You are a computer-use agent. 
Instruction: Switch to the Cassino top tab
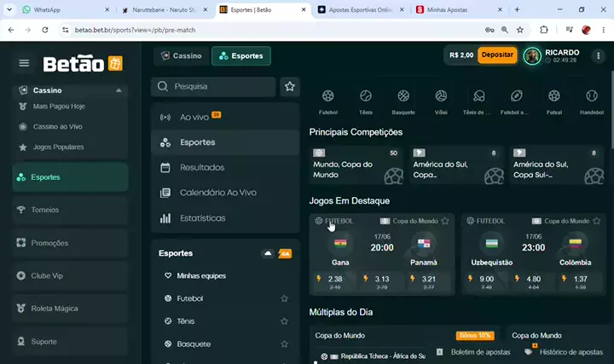click(181, 56)
